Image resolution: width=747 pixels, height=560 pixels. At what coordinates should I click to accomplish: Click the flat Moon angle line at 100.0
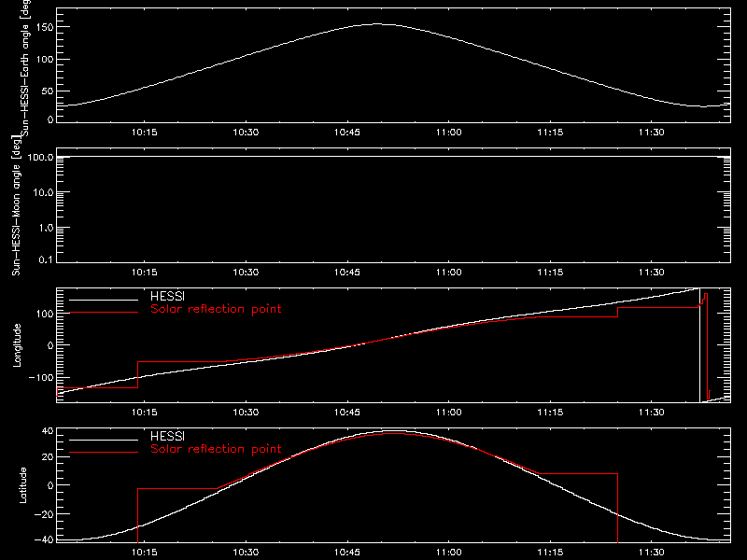[393, 156]
